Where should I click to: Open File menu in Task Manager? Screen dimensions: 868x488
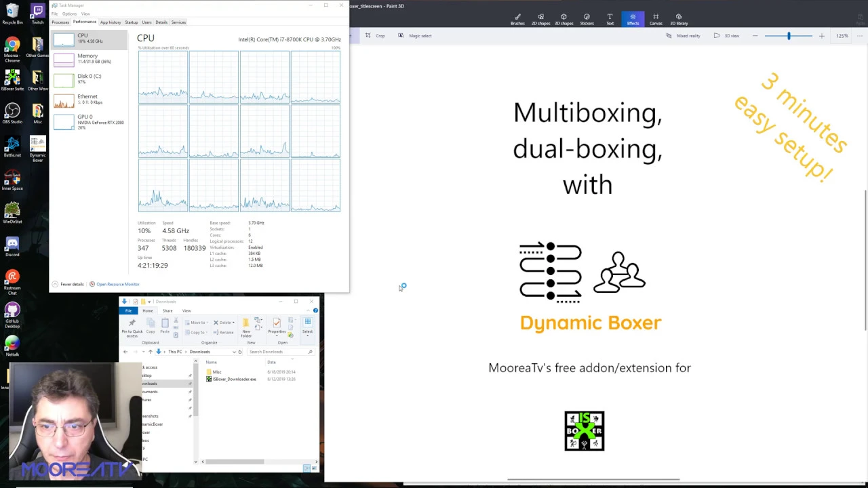(55, 14)
